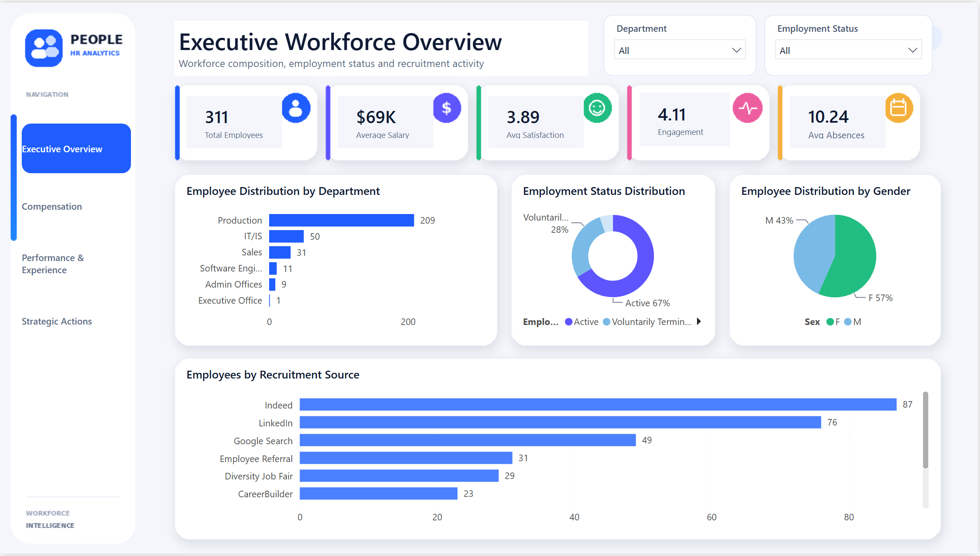Click the Voluntarily Terminated legend dot
The height and width of the screenshot is (556, 980).
tap(607, 322)
